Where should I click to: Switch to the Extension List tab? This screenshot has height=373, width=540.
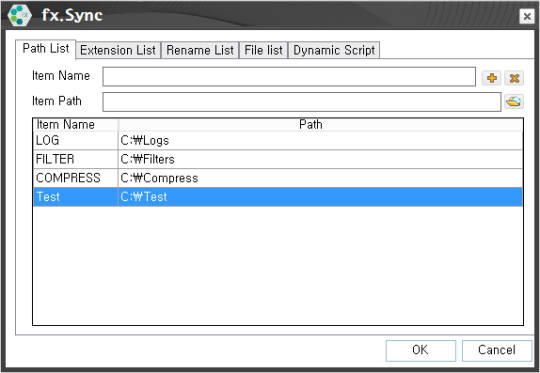tap(118, 50)
